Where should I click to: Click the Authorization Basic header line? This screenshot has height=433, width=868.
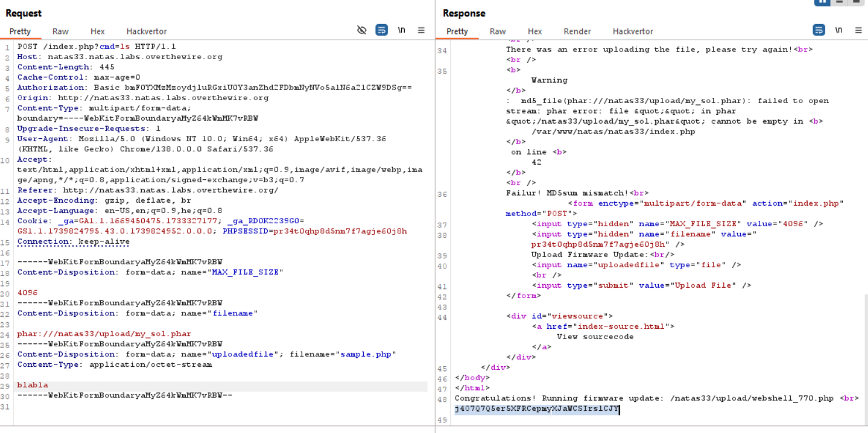(x=214, y=87)
